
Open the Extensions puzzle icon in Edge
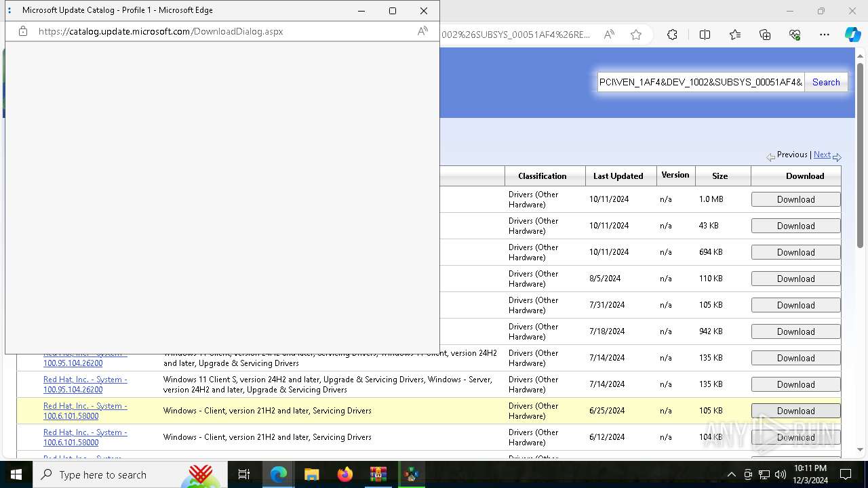[672, 35]
